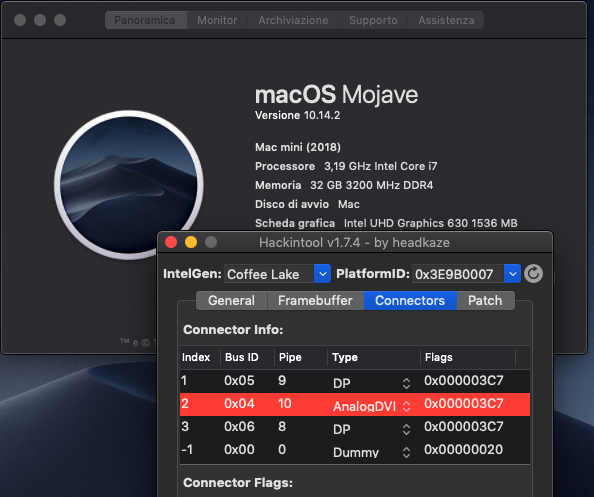Click the Pipe column header
Viewport: 594px width, 497px height.
coord(301,357)
